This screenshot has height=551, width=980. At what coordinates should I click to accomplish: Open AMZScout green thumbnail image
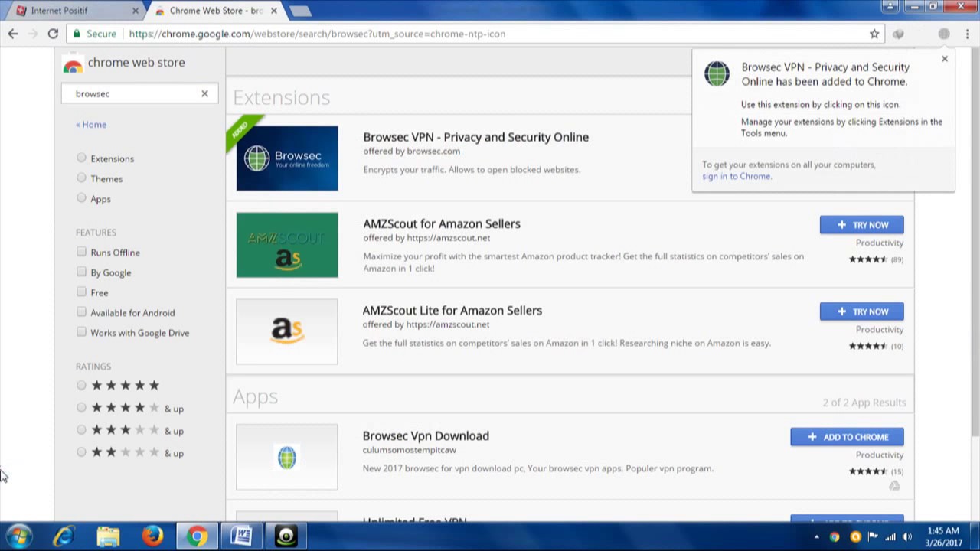287,245
